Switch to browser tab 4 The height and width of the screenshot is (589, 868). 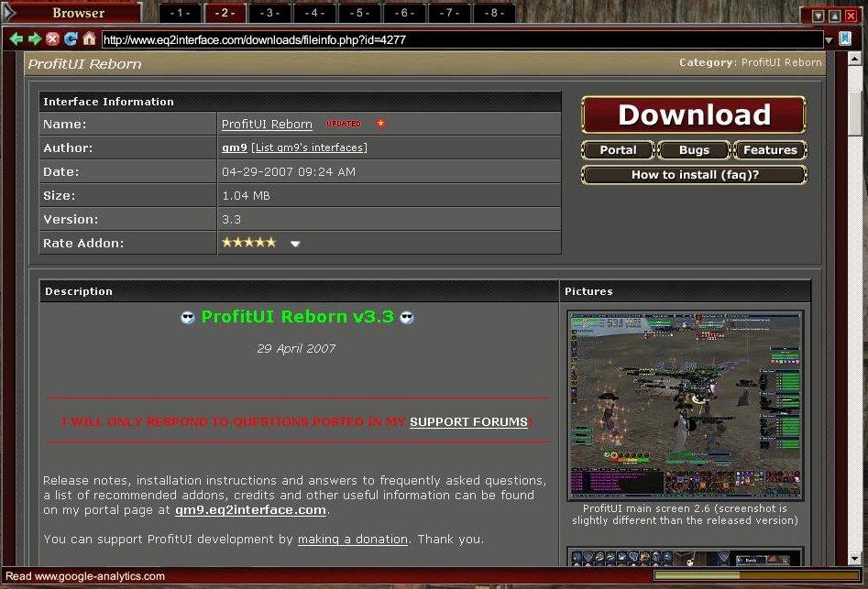click(314, 13)
